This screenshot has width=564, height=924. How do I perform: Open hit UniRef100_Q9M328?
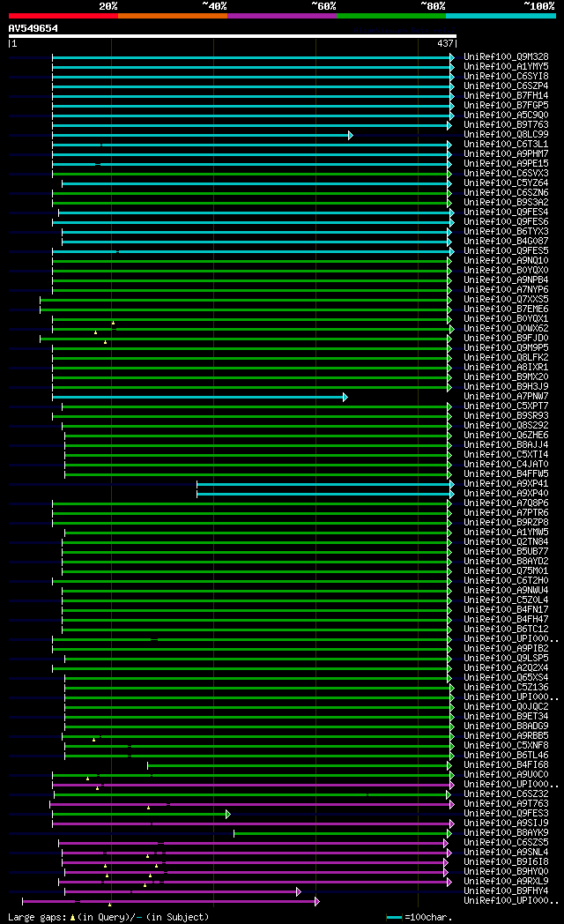(506, 57)
